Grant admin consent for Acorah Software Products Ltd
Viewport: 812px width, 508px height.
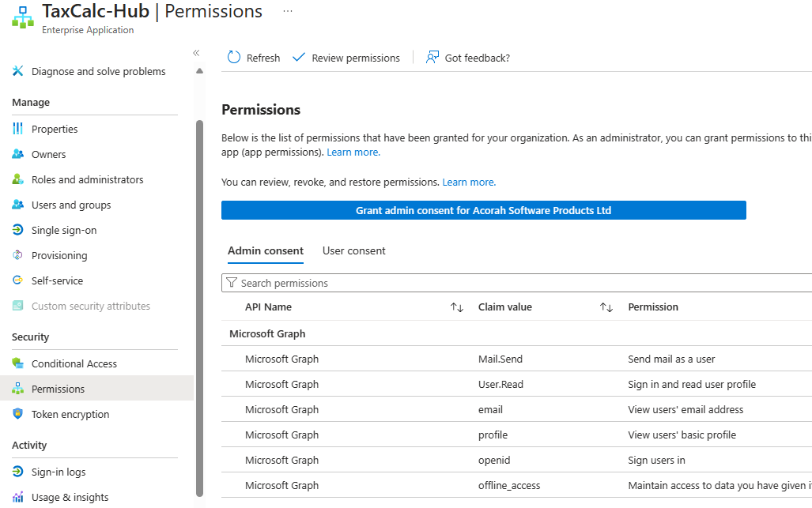[x=483, y=210]
